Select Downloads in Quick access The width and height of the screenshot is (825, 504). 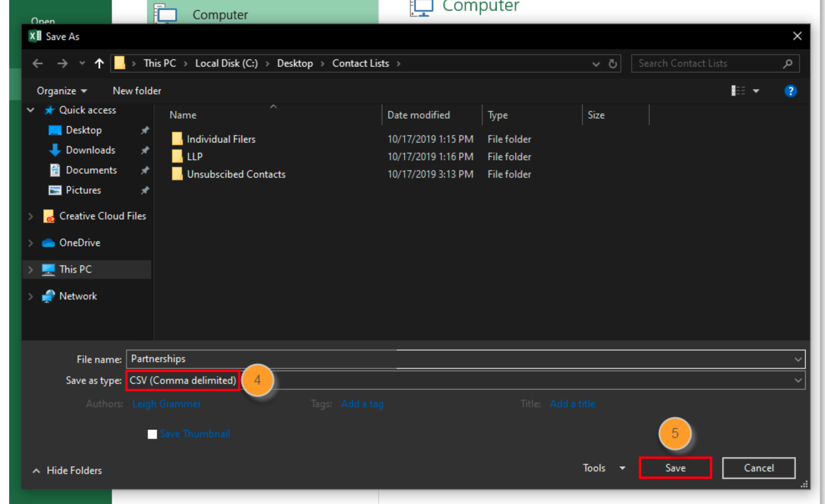click(90, 150)
